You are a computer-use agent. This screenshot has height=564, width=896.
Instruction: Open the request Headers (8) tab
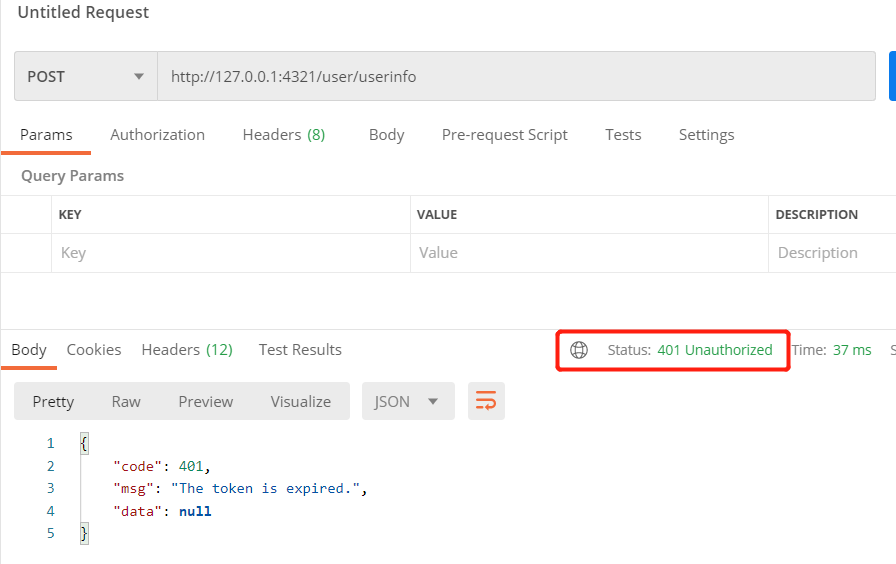point(283,135)
